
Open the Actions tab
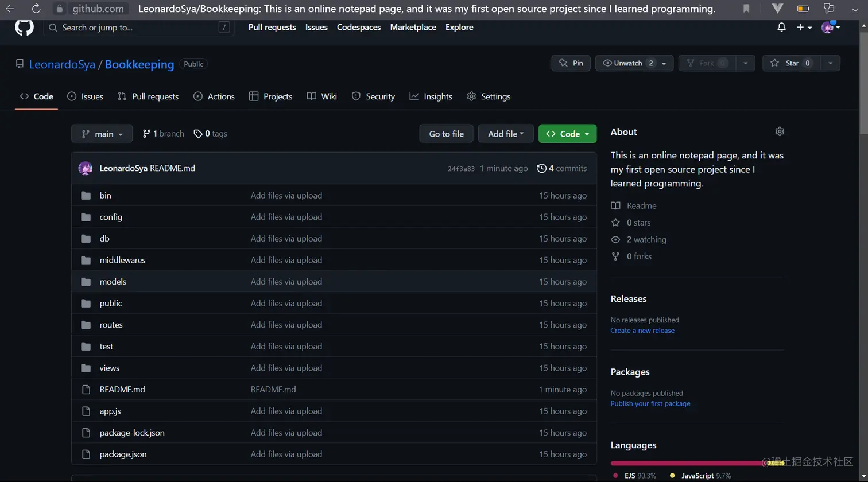click(214, 96)
